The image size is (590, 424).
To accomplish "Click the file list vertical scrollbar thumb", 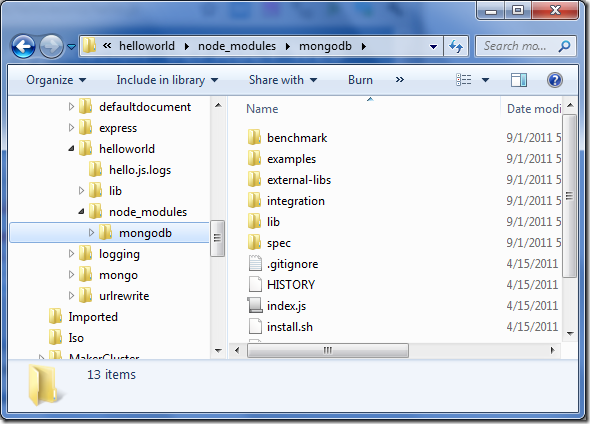I will [x=569, y=196].
